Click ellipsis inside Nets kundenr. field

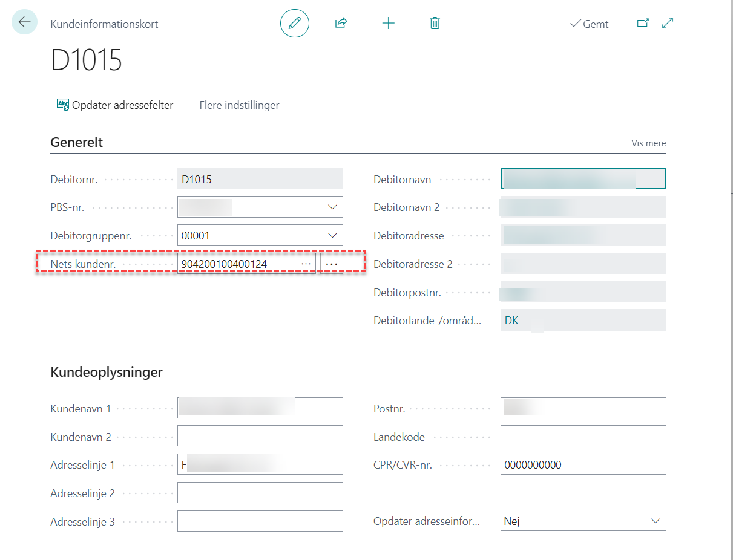click(x=306, y=264)
